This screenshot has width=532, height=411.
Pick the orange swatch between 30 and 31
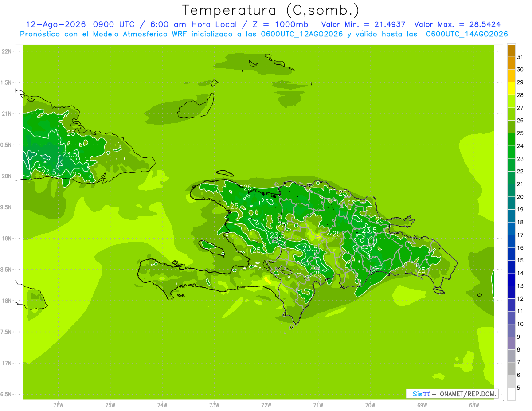click(511, 63)
